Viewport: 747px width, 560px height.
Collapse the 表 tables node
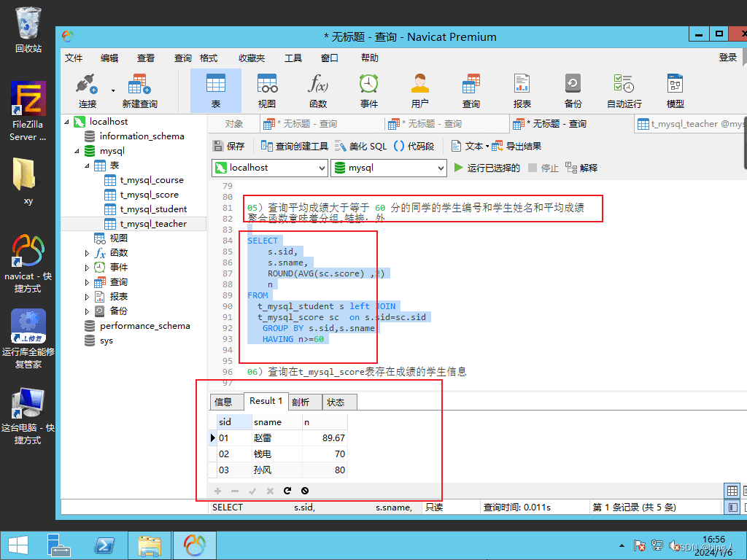click(x=87, y=166)
